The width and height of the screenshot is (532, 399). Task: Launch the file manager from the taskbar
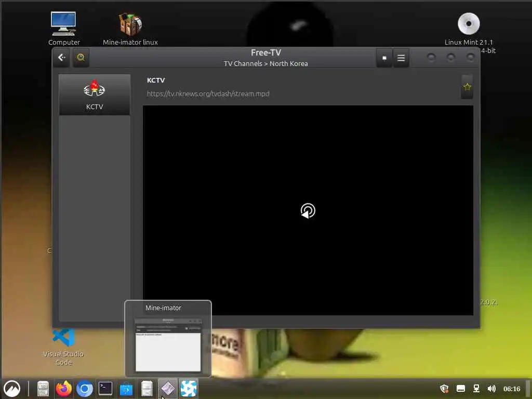point(43,389)
